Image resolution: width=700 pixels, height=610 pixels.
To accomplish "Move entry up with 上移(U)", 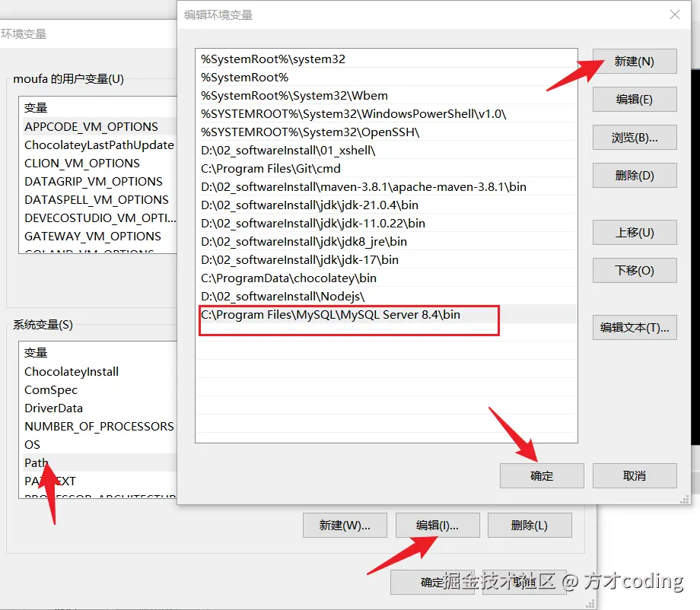I will 635,233.
